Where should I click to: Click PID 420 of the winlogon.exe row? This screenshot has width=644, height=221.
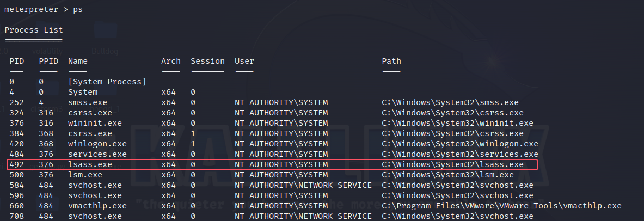tap(17, 144)
